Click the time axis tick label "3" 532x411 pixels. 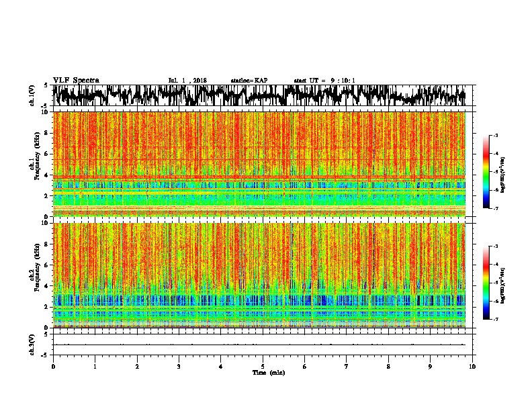179,367
